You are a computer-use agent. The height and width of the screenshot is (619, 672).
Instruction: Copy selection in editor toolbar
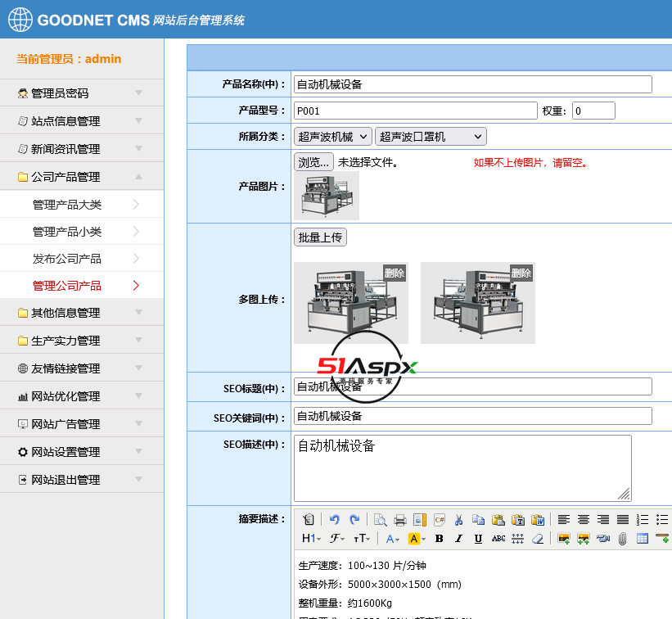[x=478, y=520]
